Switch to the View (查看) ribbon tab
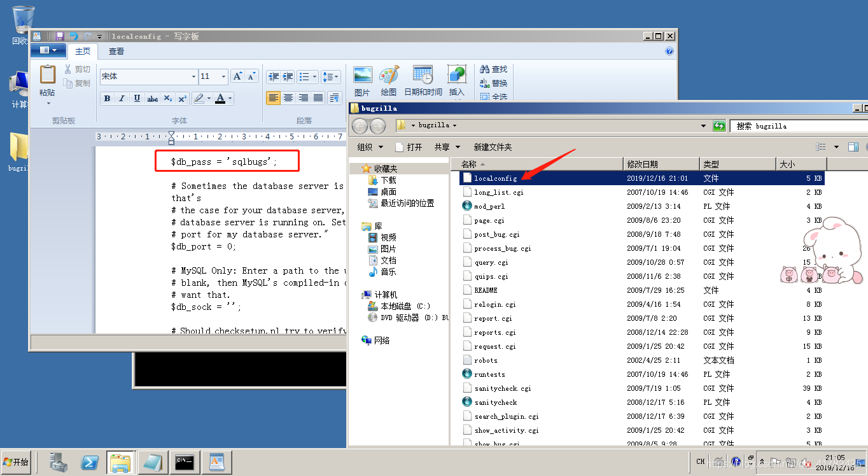The image size is (868, 476). tap(116, 52)
